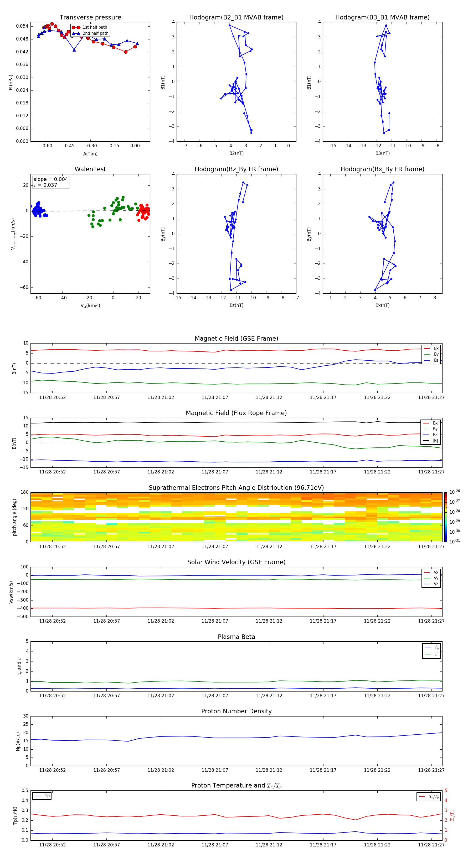The width and height of the screenshot is (473, 868).
Task: Select the 'Hodogram(Bz_By FR frame)' title
Action: (236, 169)
